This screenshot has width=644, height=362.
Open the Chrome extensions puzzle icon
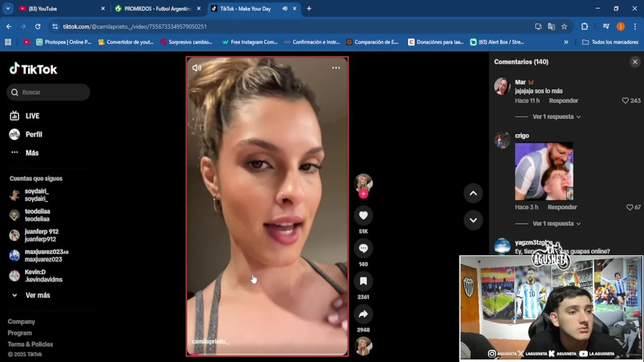[x=585, y=26]
